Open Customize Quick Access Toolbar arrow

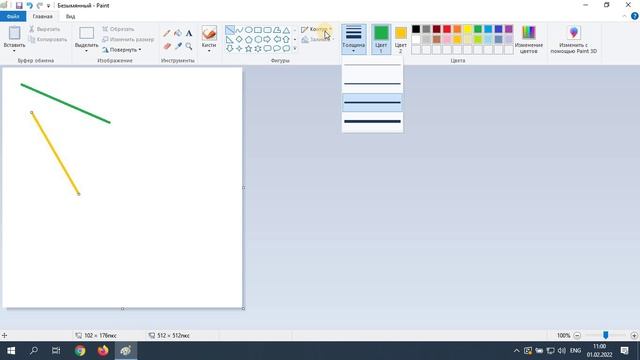click(48, 6)
